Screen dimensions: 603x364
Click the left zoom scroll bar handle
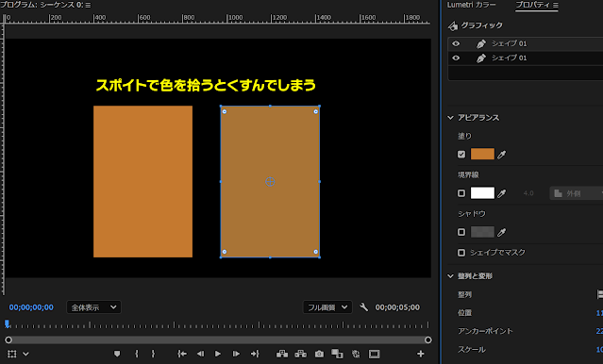coord(8,339)
